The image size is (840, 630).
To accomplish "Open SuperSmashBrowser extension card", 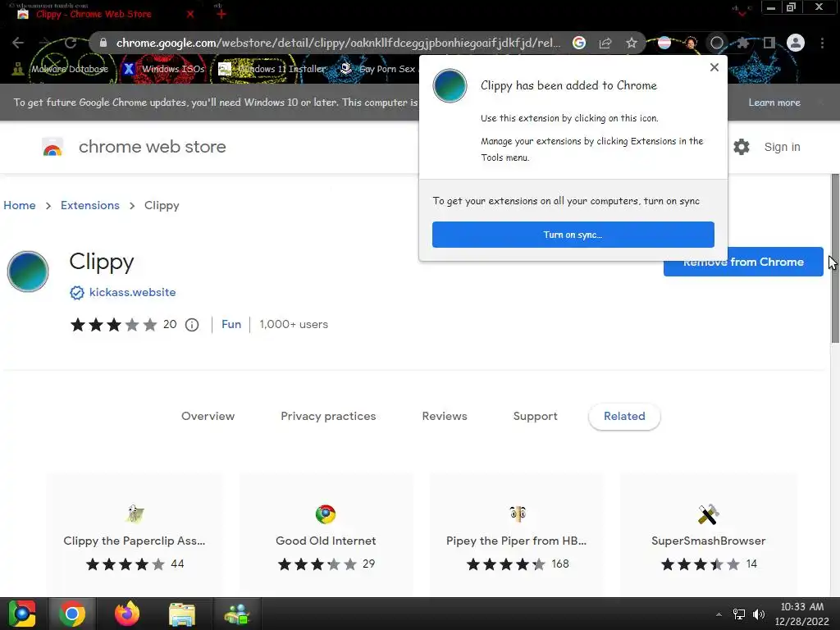I will [x=708, y=536].
